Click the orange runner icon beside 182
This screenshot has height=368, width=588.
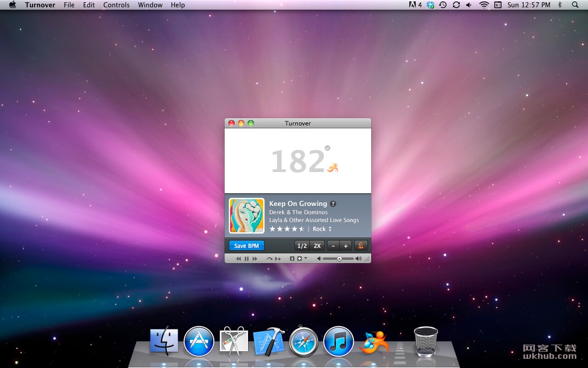(x=333, y=167)
